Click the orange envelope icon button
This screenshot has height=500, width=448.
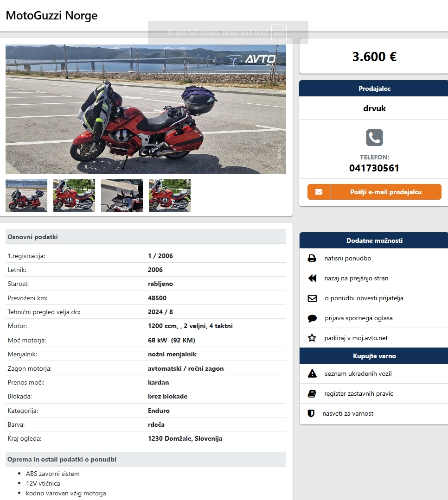(319, 192)
